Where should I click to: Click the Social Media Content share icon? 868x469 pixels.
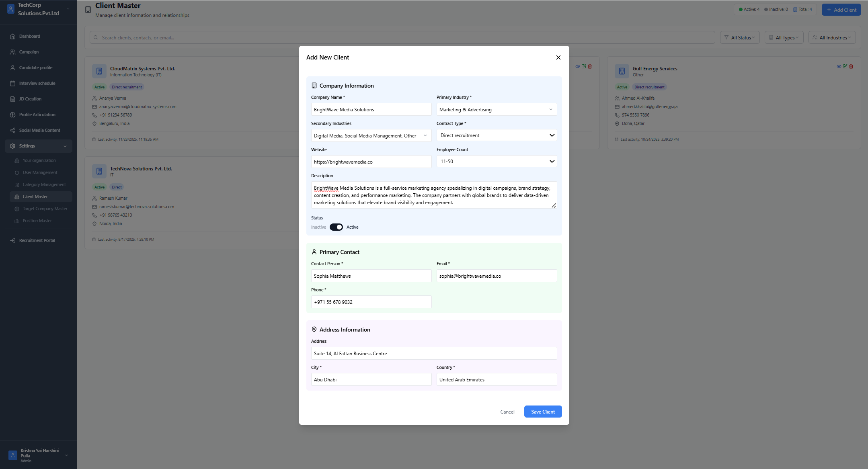pos(12,130)
